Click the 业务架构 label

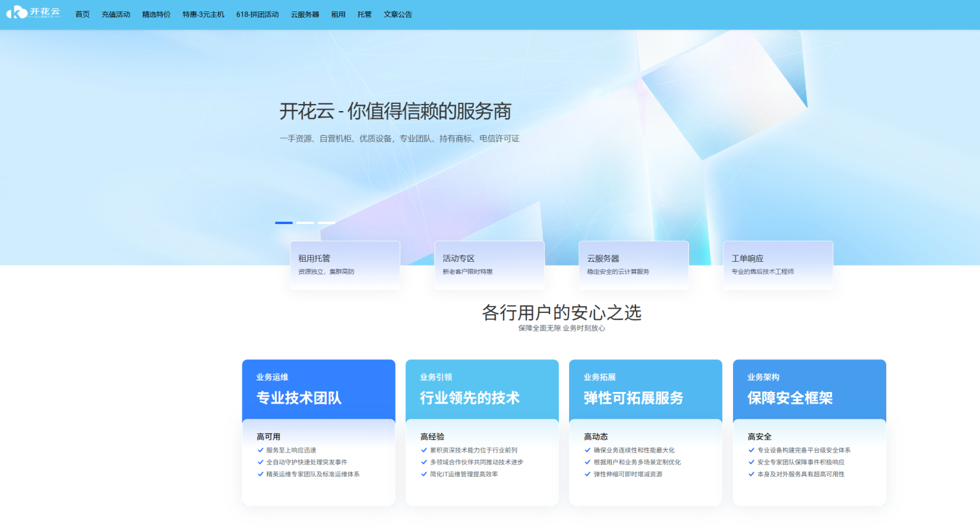point(763,377)
